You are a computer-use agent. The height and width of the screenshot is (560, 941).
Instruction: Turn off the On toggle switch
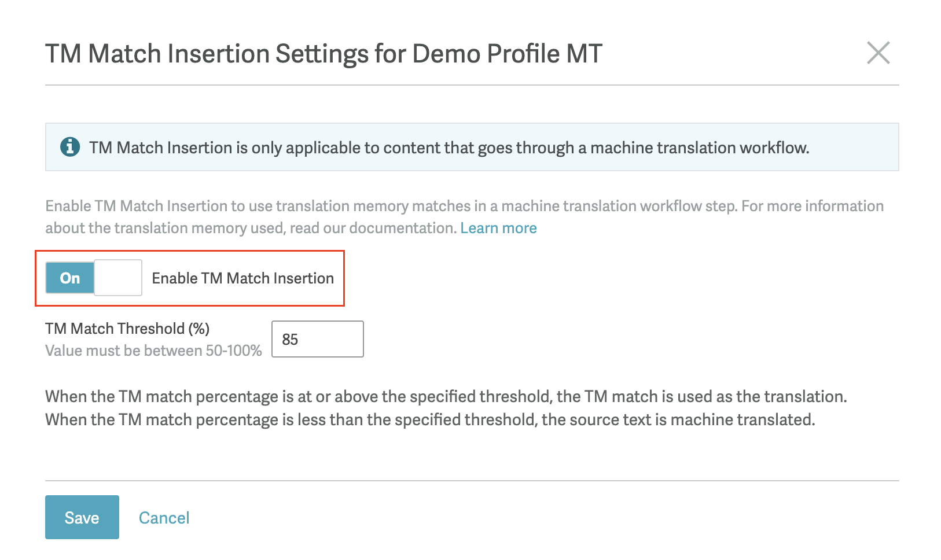tap(94, 278)
